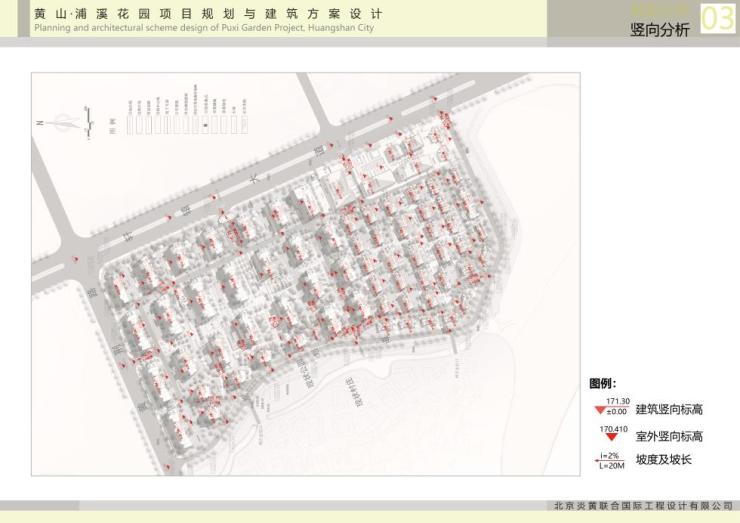Click the Chinese title 黄山·浦溪花园项目规划与建筑方案设计

[x=208, y=14]
